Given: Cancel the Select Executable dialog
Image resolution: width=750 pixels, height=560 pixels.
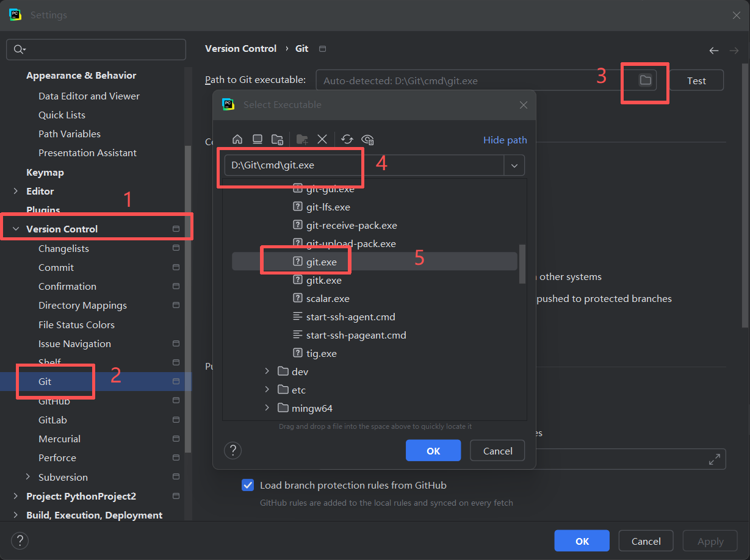Looking at the screenshot, I should click(x=497, y=451).
